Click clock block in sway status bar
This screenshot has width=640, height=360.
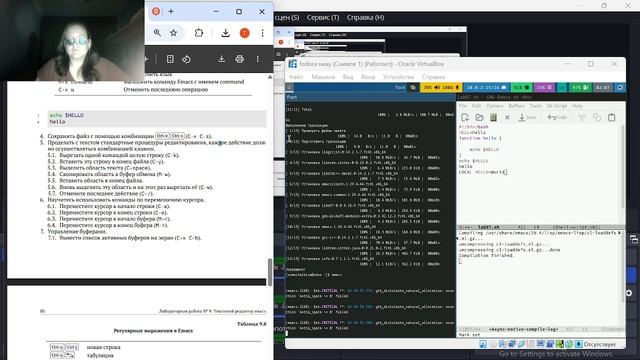coord(603,87)
